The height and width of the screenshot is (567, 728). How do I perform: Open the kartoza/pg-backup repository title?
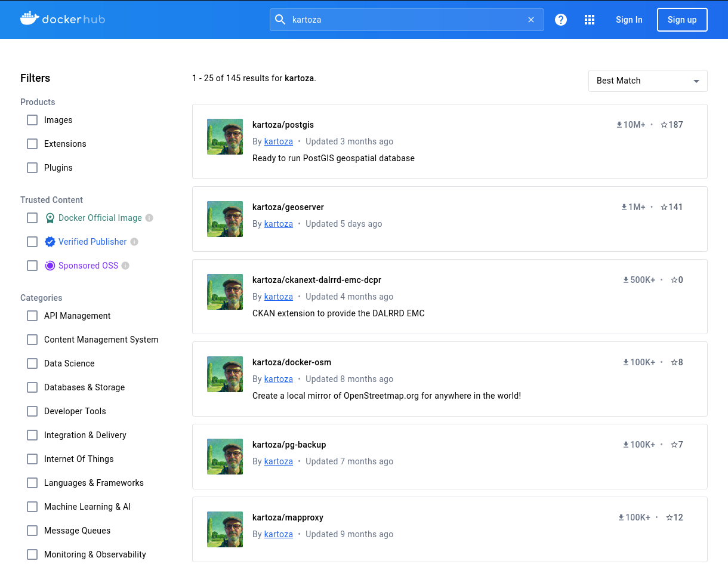[289, 445]
